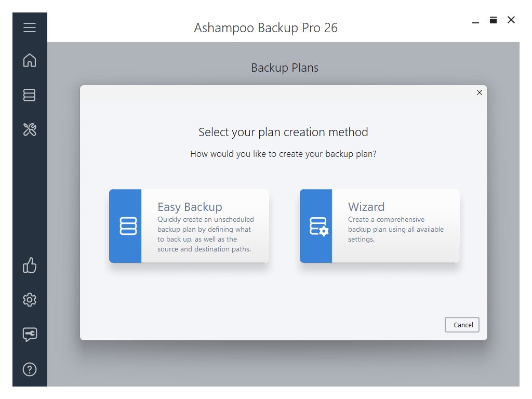532x399 pixels.
Task: Click the Ashampoo Backup Pro 26 title
Action: point(265,28)
